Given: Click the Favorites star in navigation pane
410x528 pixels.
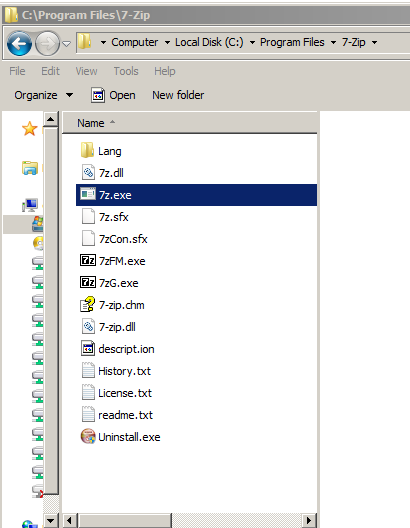Looking at the screenshot, I should pos(30,128).
